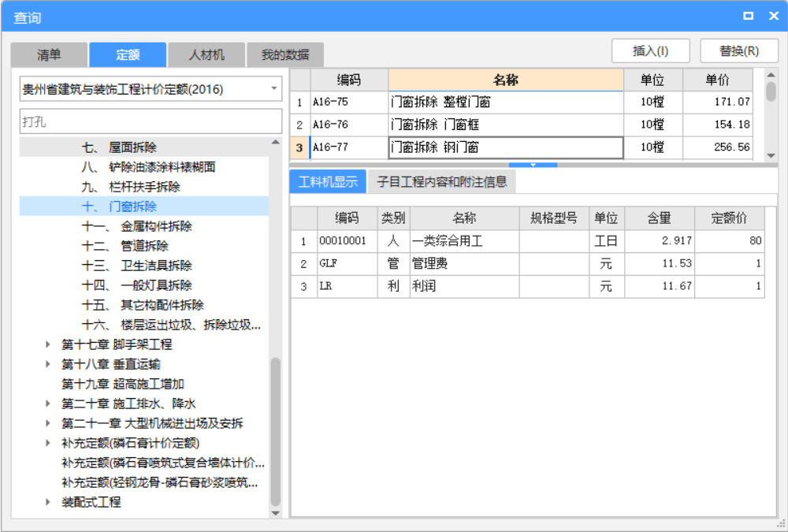Image resolution: width=788 pixels, height=532 pixels.
Task: Click the 256.56 price cell
Action: [718, 147]
